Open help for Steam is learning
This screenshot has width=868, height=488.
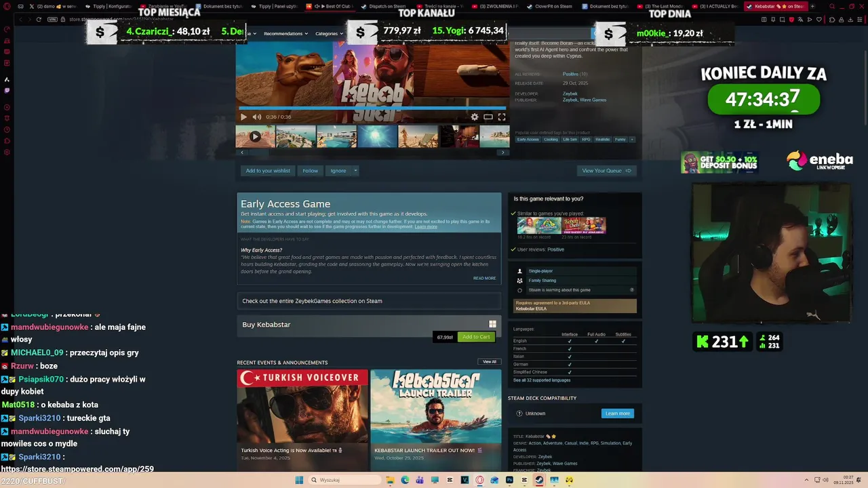632,290
